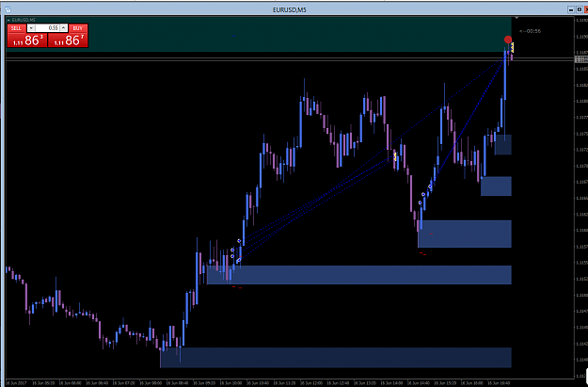
Task: Click the 0.55 volume input field
Action: point(48,28)
